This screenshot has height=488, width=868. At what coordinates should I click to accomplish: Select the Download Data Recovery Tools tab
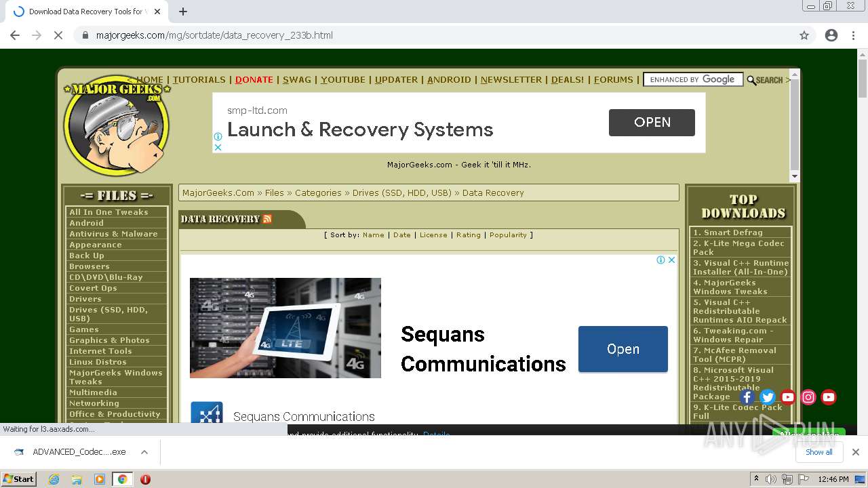pyautogui.click(x=85, y=12)
